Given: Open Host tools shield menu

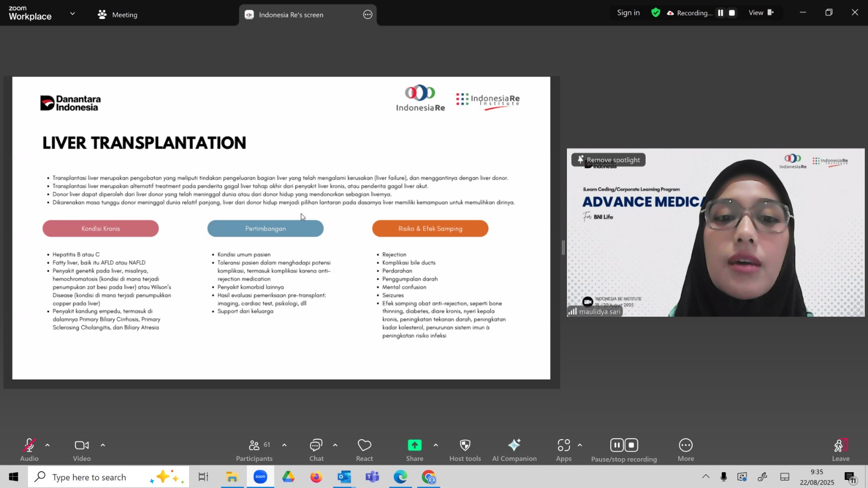Looking at the screenshot, I should pyautogui.click(x=465, y=450).
